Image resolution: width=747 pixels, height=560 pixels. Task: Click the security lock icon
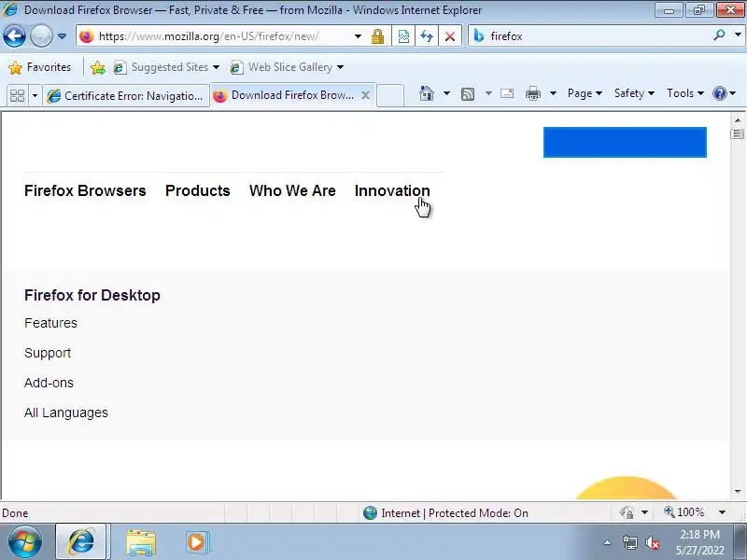click(x=378, y=36)
